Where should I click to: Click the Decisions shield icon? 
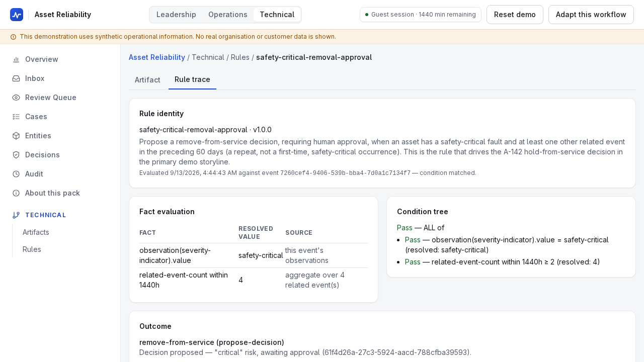tap(16, 155)
